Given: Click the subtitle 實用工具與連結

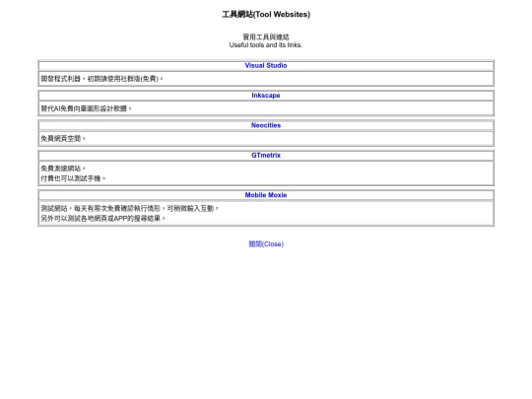Looking at the screenshot, I should tap(266, 36).
